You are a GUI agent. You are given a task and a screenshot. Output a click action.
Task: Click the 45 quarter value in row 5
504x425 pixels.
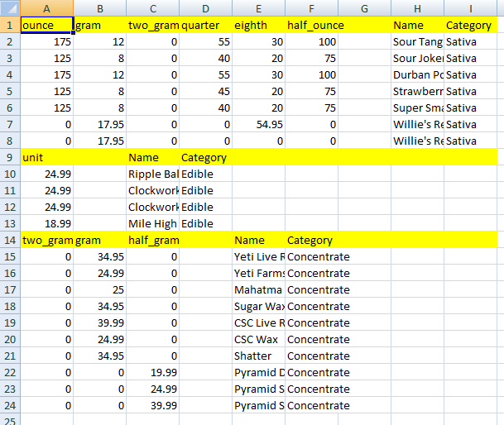point(206,91)
